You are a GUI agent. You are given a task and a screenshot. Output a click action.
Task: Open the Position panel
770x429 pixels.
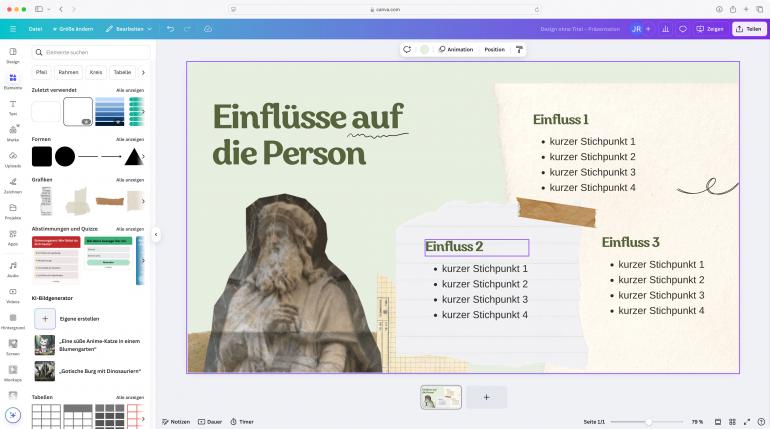click(x=495, y=49)
